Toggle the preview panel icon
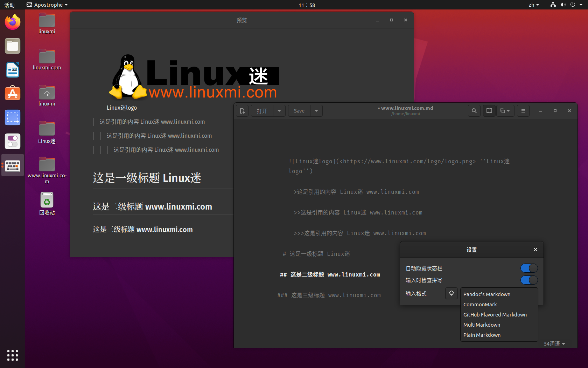588x368 pixels. [x=489, y=111]
